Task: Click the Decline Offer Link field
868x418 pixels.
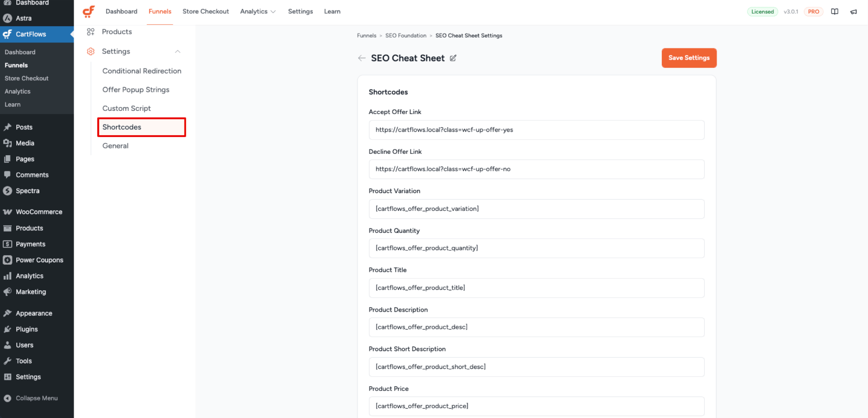Action: pos(537,169)
